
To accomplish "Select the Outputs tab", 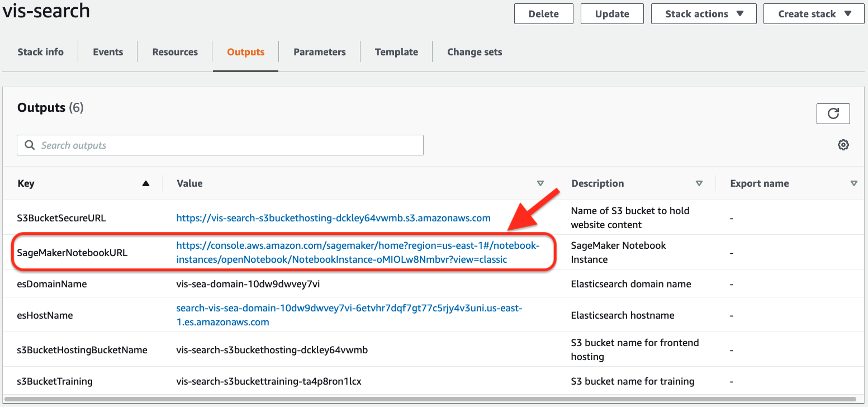I will pyautogui.click(x=245, y=52).
